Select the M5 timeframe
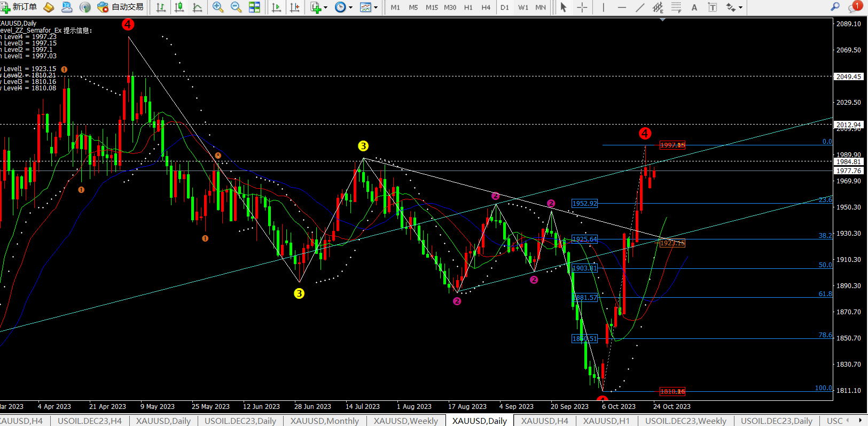868x426 pixels. click(x=413, y=7)
